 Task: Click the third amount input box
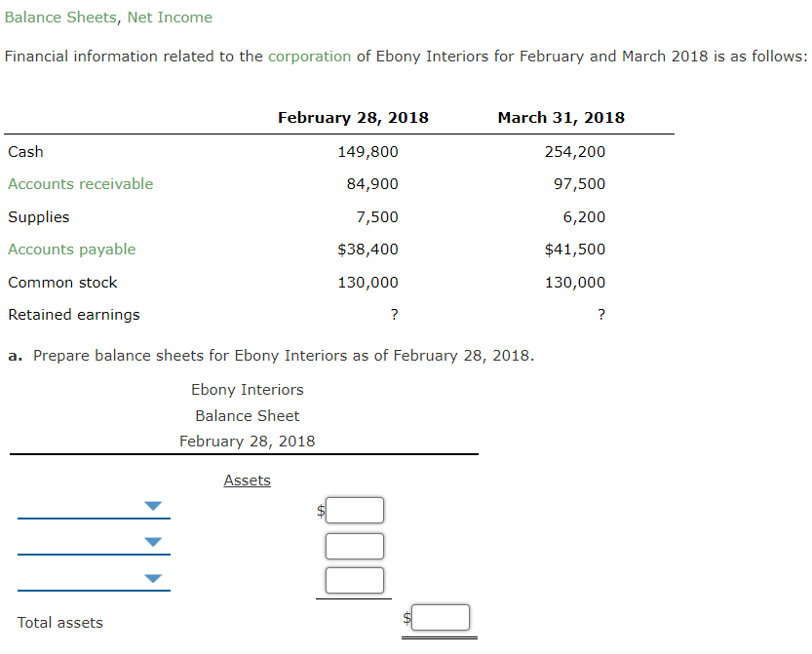tap(355, 580)
